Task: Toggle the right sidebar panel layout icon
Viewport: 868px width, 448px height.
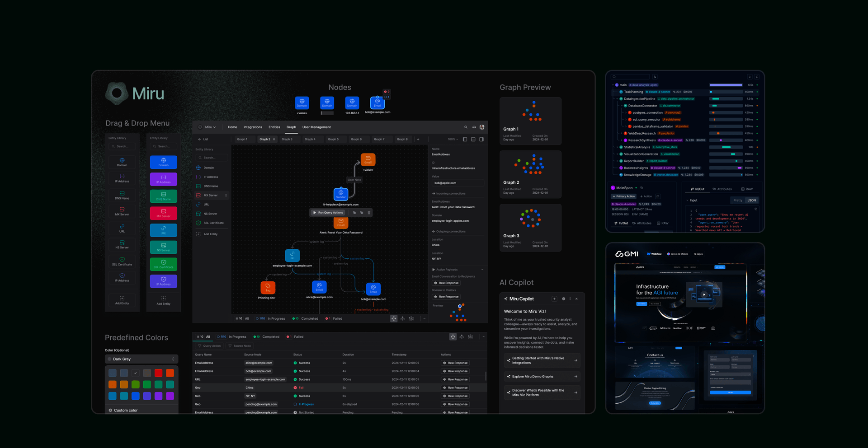Action: [x=481, y=140]
